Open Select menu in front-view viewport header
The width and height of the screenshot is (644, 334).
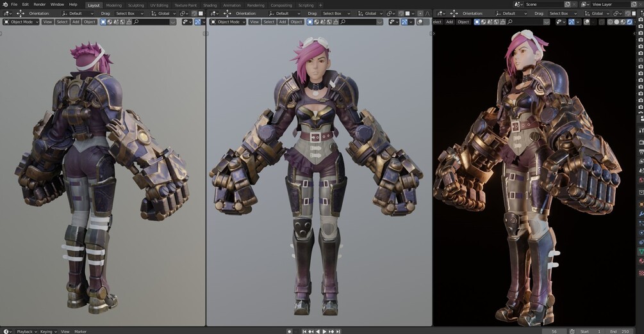tap(269, 22)
